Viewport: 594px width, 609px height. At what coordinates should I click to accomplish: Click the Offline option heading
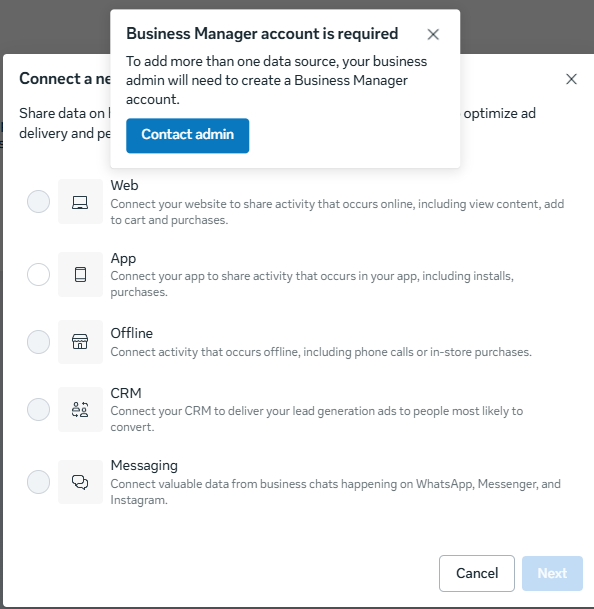pos(132,333)
